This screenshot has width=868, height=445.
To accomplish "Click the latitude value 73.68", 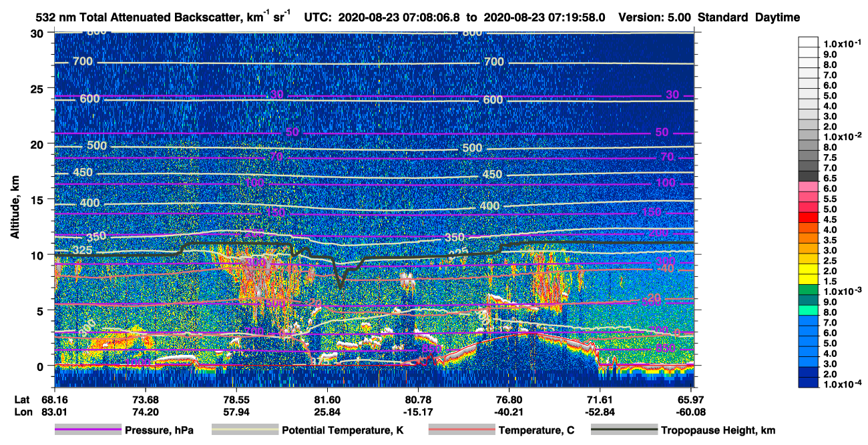I will pos(146,400).
